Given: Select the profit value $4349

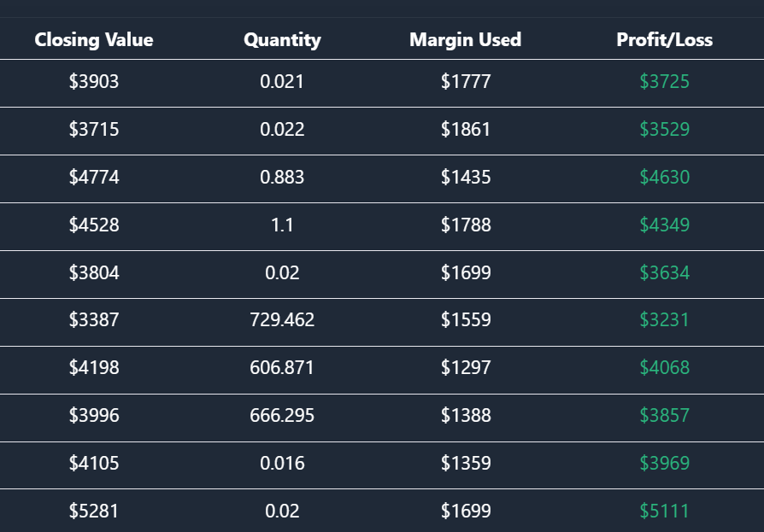Looking at the screenshot, I should 664,225.
